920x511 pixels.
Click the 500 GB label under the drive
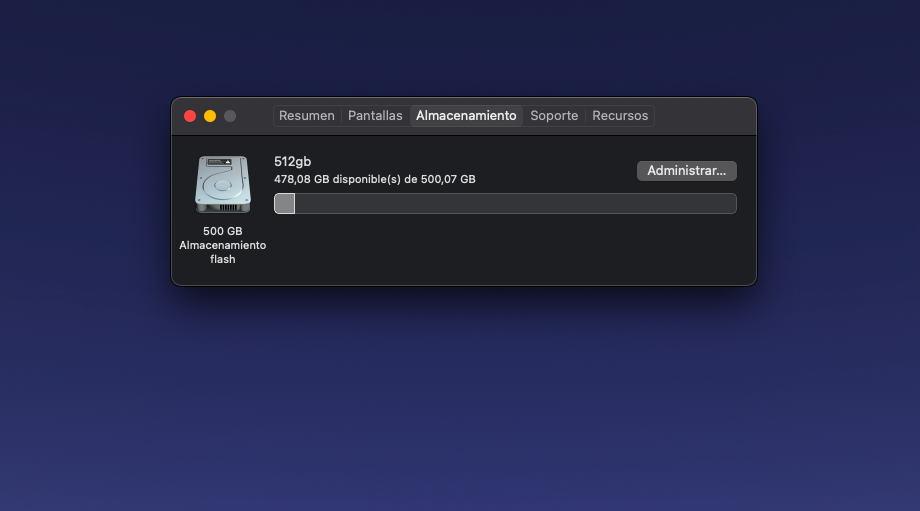(x=222, y=231)
